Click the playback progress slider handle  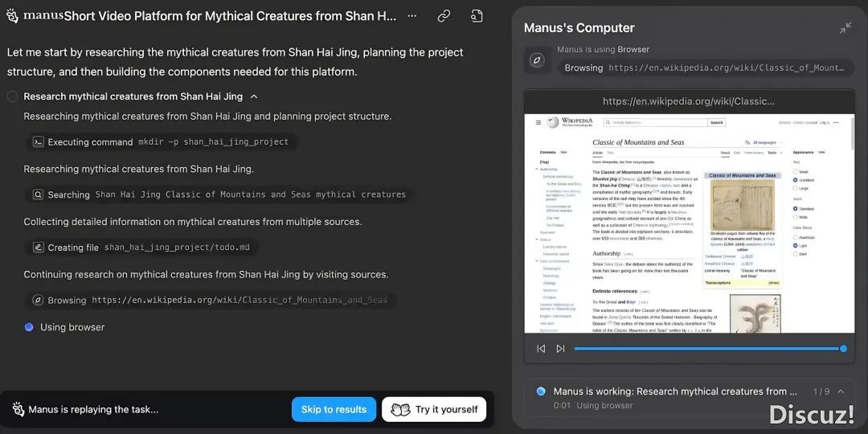(x=843, y=348)
